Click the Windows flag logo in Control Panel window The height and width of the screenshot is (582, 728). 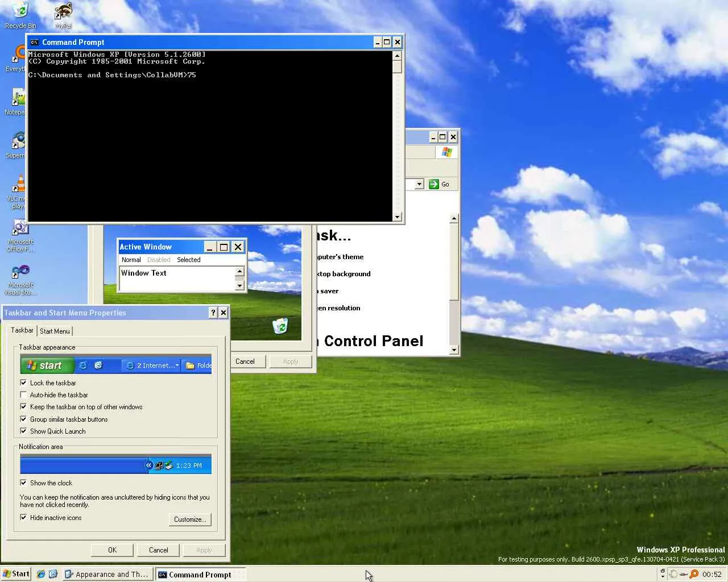447,152
